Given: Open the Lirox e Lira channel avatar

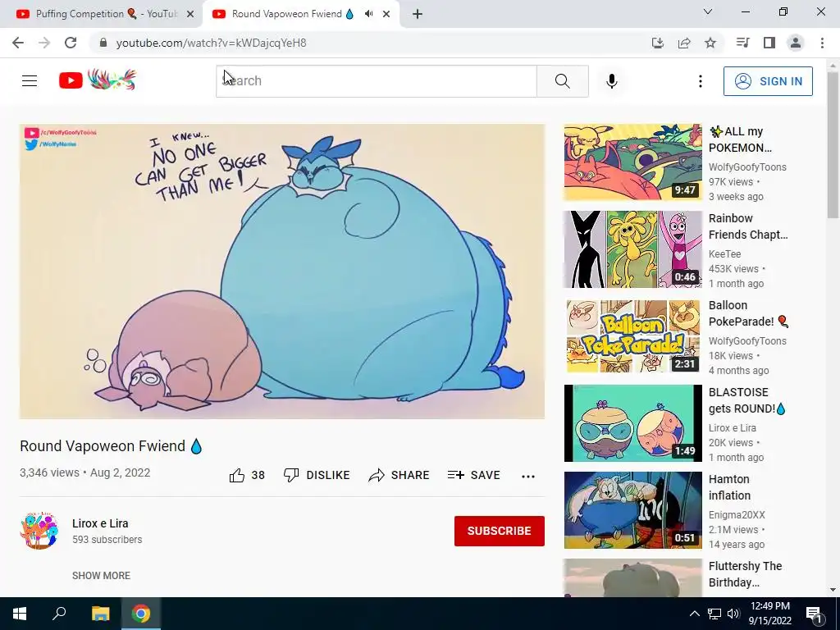Looking at the screenshot, I should 39,531.
